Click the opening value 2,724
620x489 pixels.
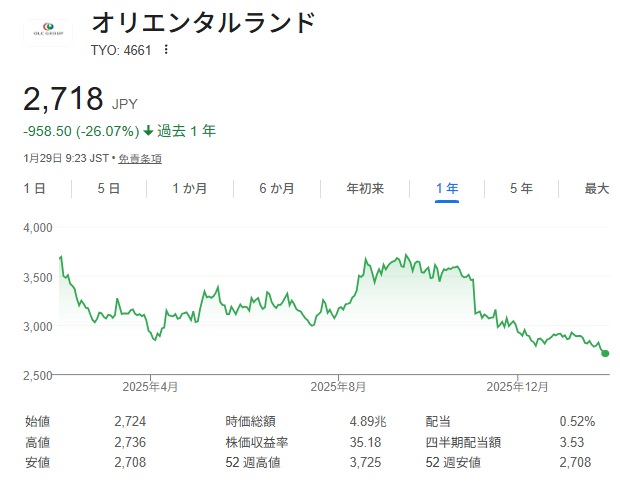(x=130, y=421)
